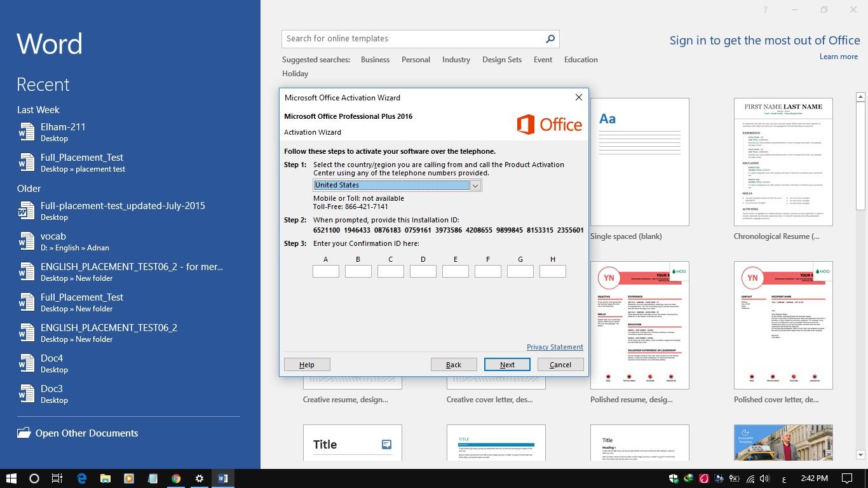Click the Business suggested search

[375, 60]
